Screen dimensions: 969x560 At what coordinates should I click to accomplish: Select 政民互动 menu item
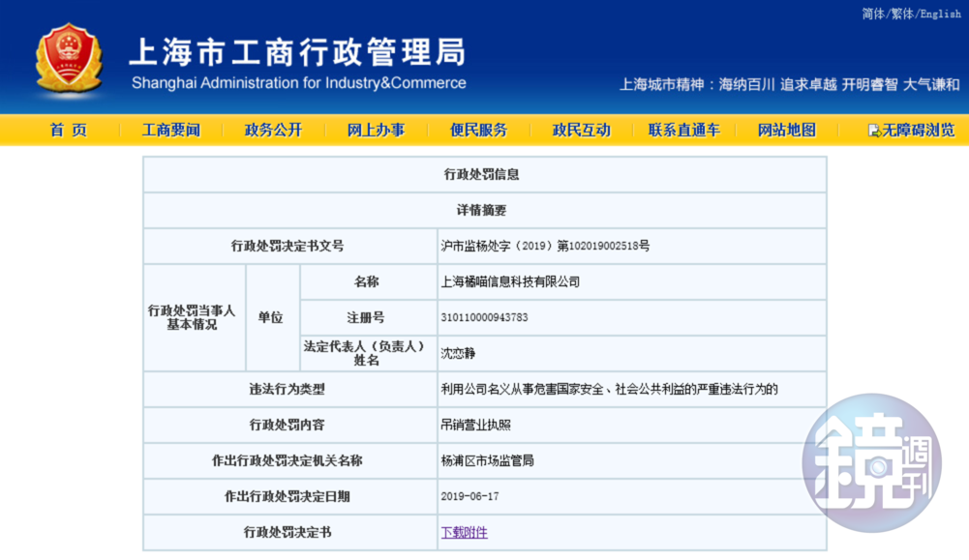pos(581,131)
